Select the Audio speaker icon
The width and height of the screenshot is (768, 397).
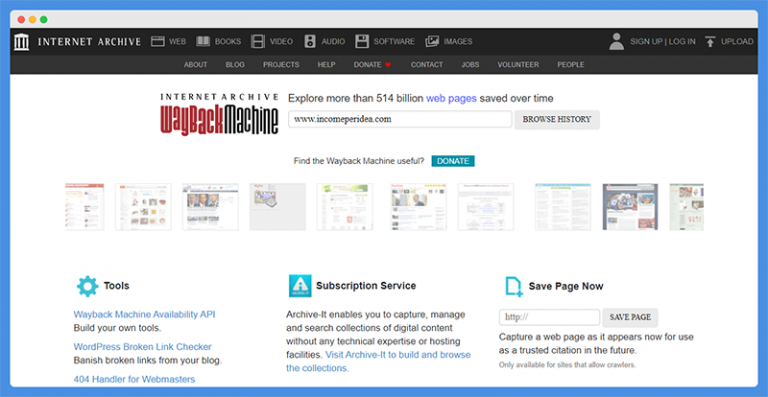click(x=310, y=42)
